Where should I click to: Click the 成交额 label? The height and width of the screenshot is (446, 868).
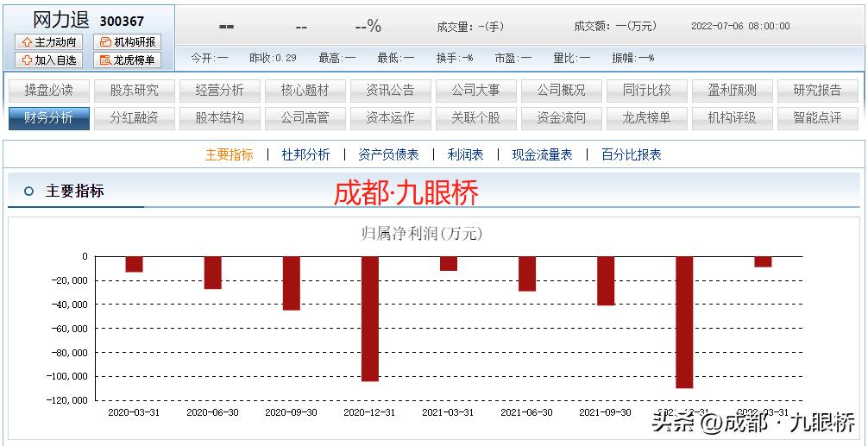tap(591, 26)
